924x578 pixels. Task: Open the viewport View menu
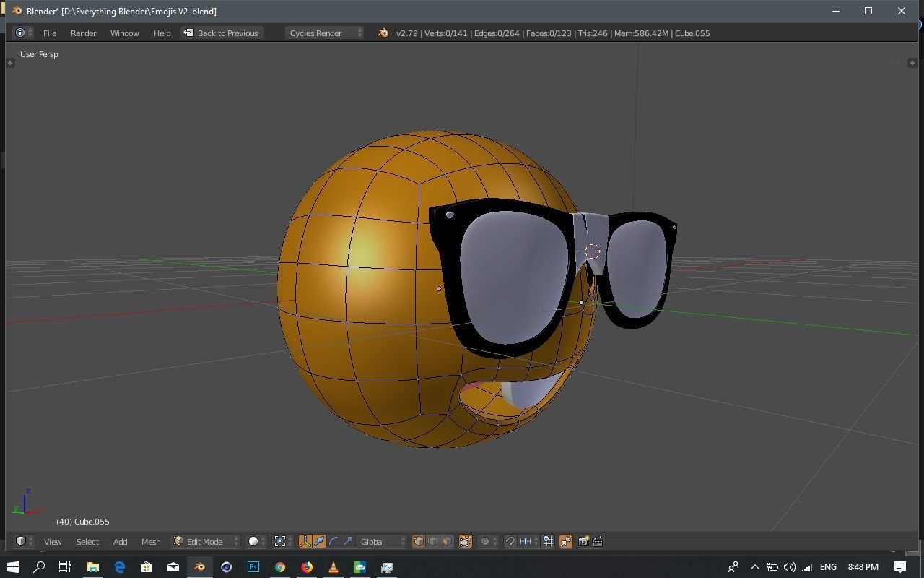(x=53, y=542)
